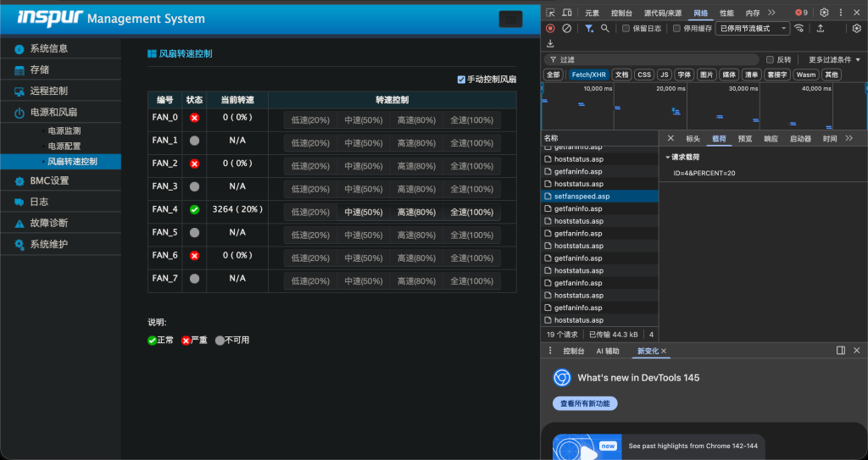
Task: Click DevTools inspect element picker icon
Action: pos(550,13)
